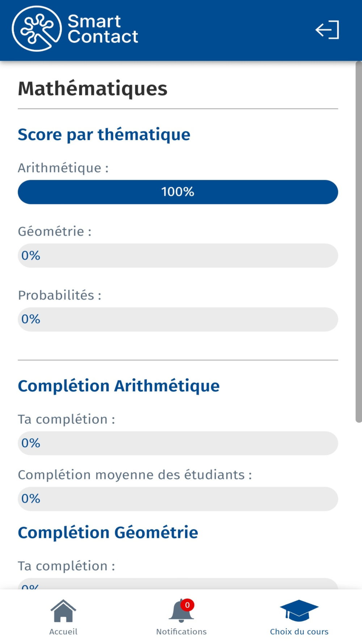Open the Accueil home icon

point(63,611)
